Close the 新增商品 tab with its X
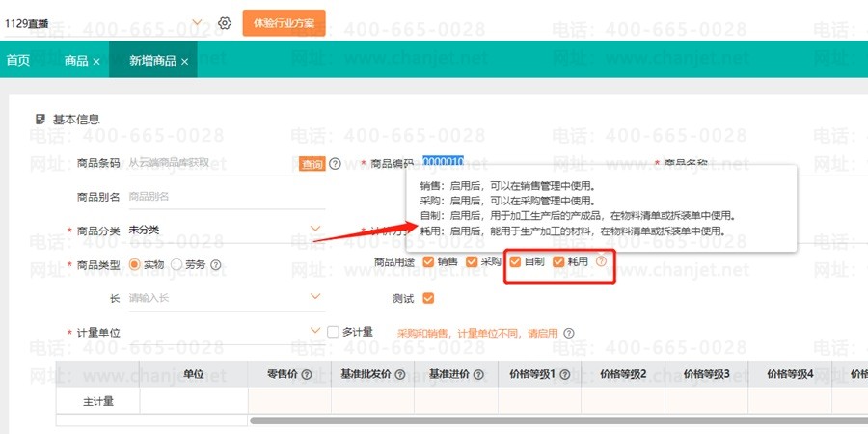This screenshot has width=868, height=434. 185,62
